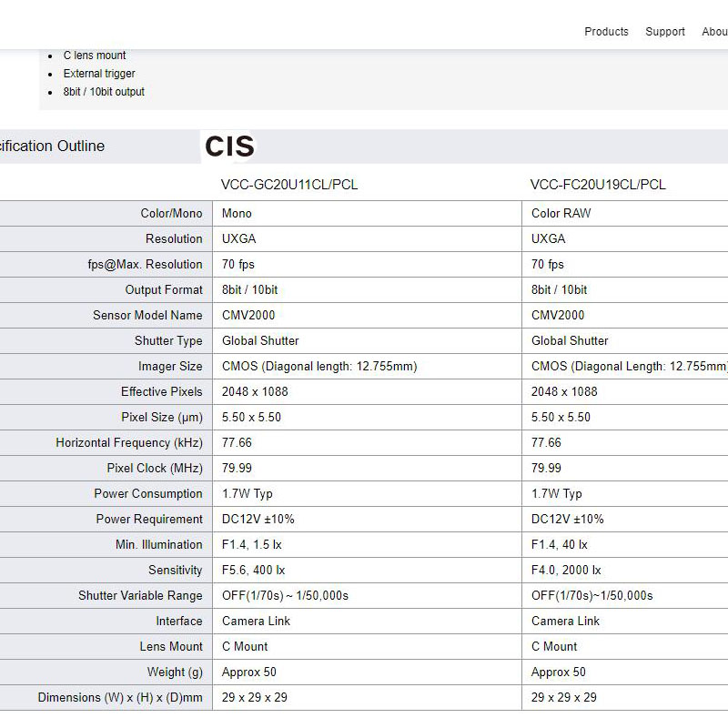Click 'CMOS (Diagonal length: 12.755mm)' in GC20U11 column

tap(319, 367)
